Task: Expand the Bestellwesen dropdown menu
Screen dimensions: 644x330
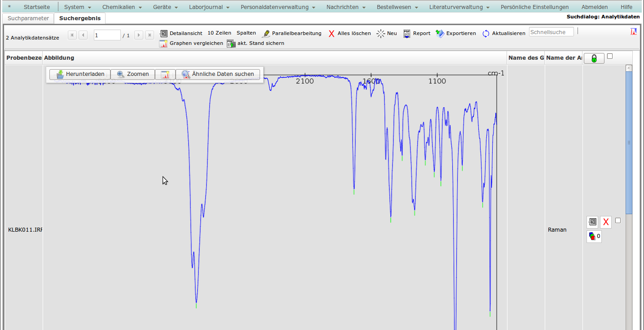Action: [x=397, y=7]
